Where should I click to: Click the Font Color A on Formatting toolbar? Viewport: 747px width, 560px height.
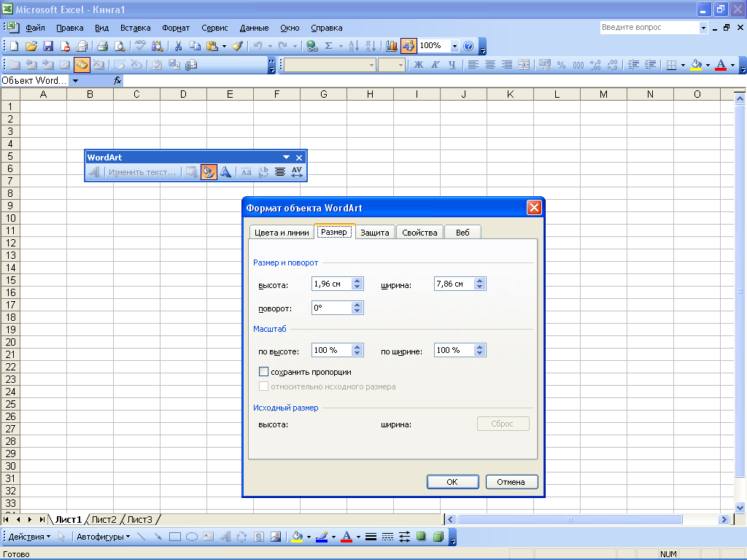(721, 65)
